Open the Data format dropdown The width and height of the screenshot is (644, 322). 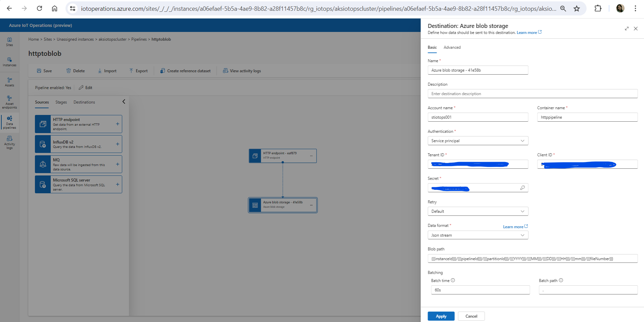click(478, 235)
